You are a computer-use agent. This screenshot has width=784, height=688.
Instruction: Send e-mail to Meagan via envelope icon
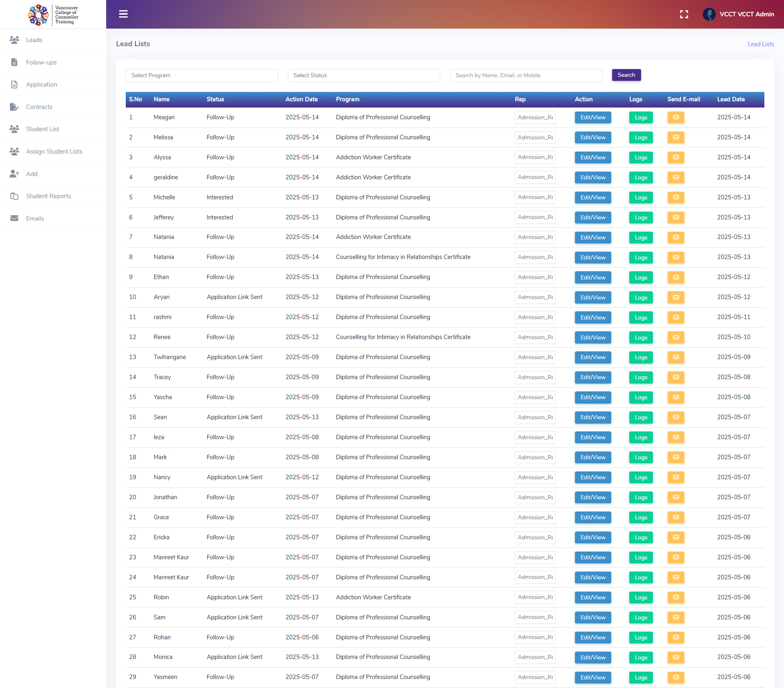676,118
